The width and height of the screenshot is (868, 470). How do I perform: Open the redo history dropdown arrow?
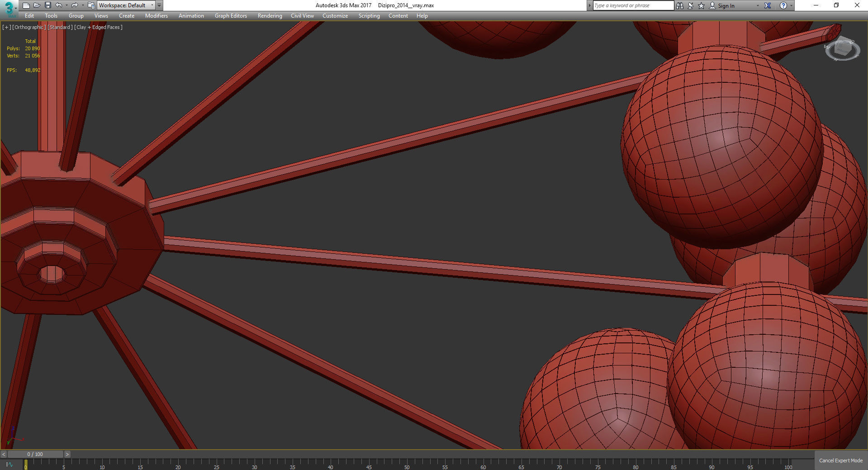(82, 5)
